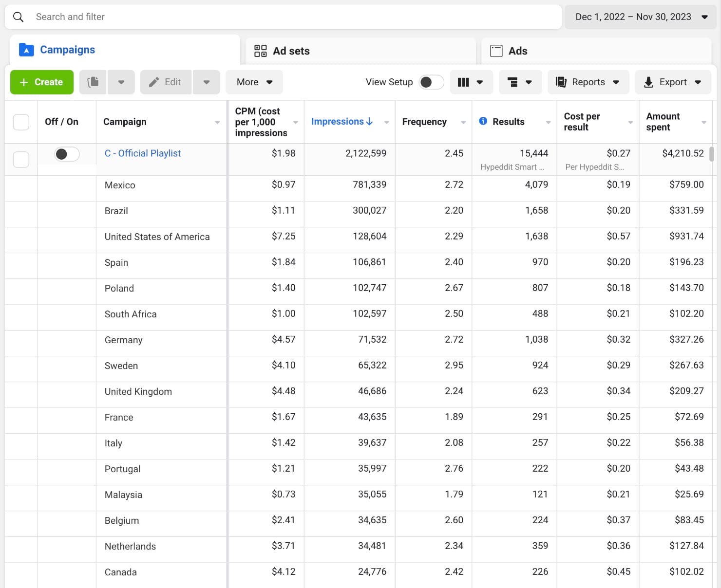Click the Campaigns folder icon
The height and width of the screenshot is (588, 721).
[x=26, y=49]
